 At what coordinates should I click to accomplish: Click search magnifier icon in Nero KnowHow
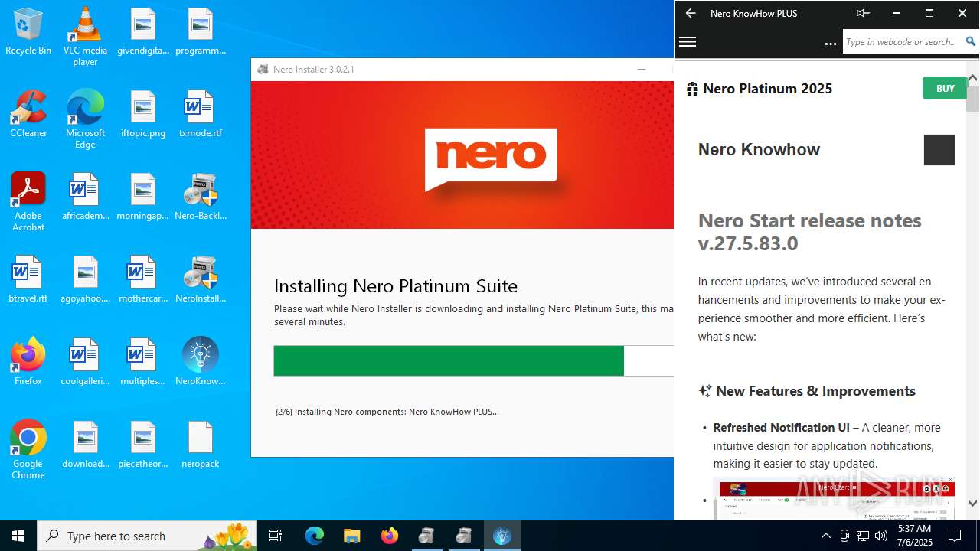pos(970,42)
